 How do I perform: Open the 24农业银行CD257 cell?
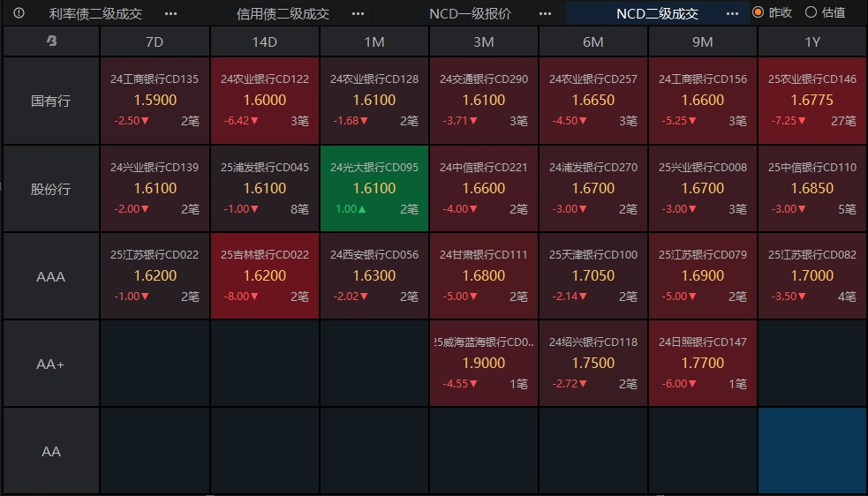pos(593,101)
